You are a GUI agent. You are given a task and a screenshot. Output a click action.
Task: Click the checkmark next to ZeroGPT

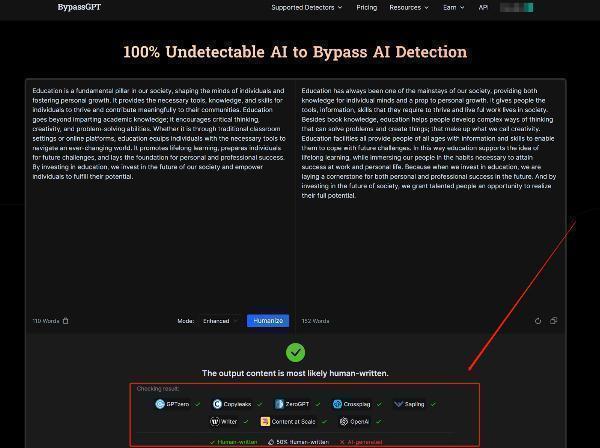(317, 404)
